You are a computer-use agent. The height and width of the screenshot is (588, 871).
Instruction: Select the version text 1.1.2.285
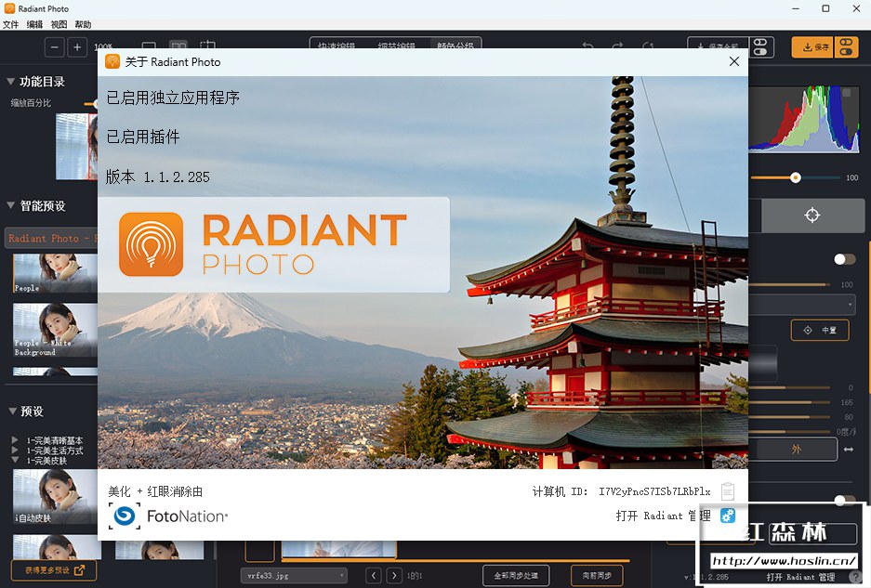(x=177, y=177)
